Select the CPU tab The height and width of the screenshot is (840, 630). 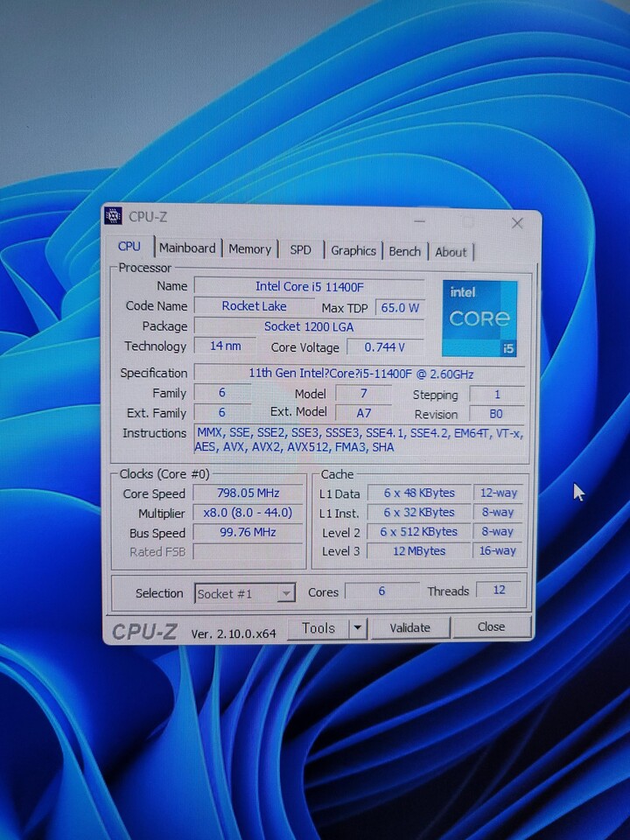coord(129,247)
